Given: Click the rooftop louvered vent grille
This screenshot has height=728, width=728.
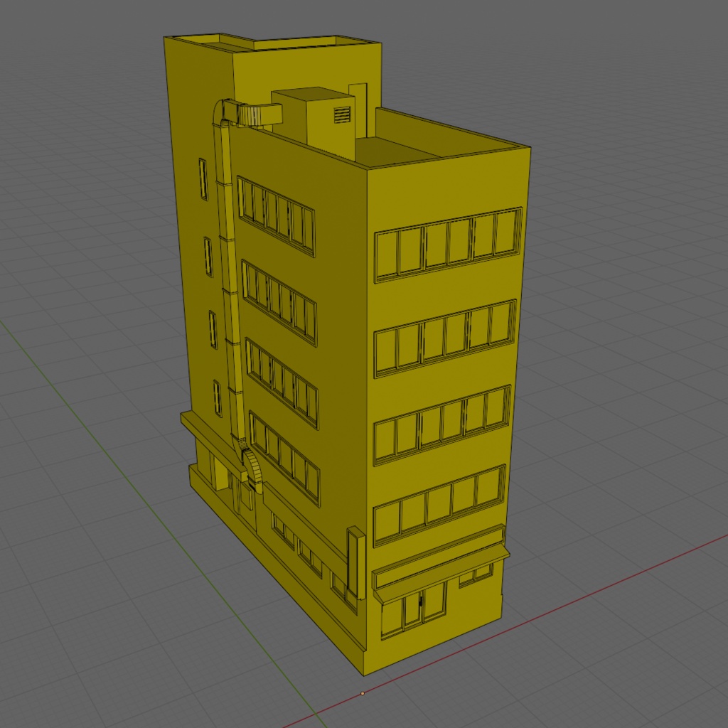Looking at the screenshot, I should 342,114.
